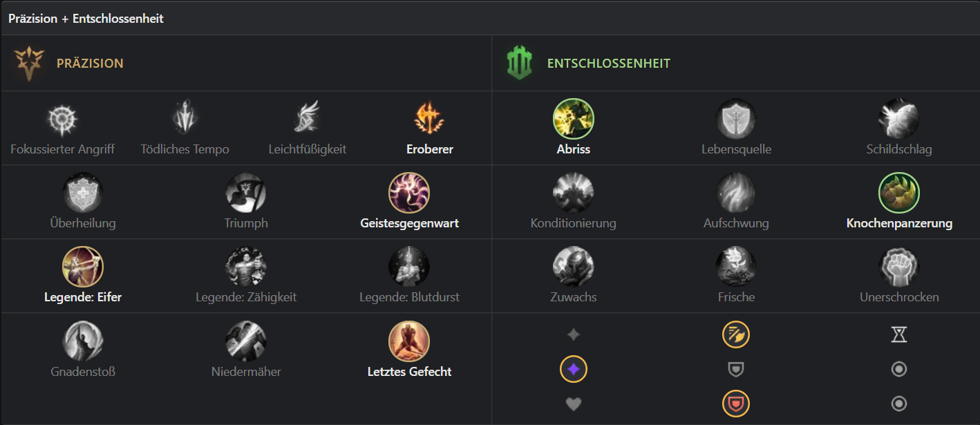Choose the Schildschlag rune icon

(898, 119)
